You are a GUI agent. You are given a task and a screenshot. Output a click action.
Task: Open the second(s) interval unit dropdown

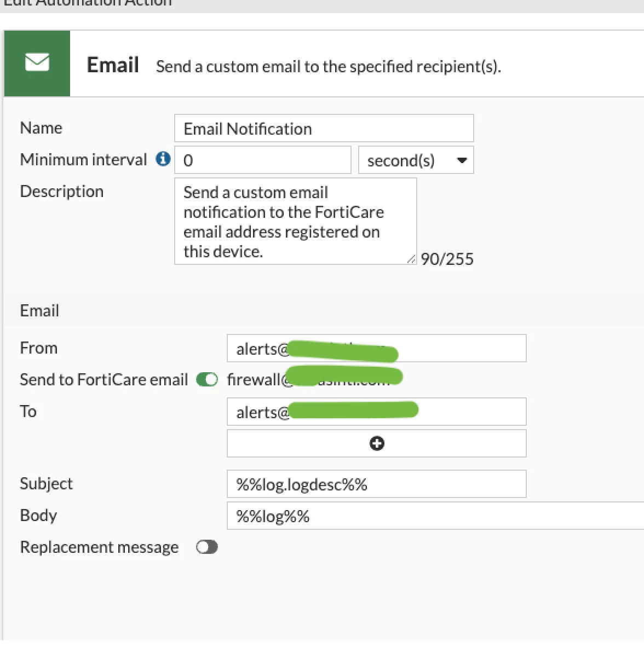416,160
